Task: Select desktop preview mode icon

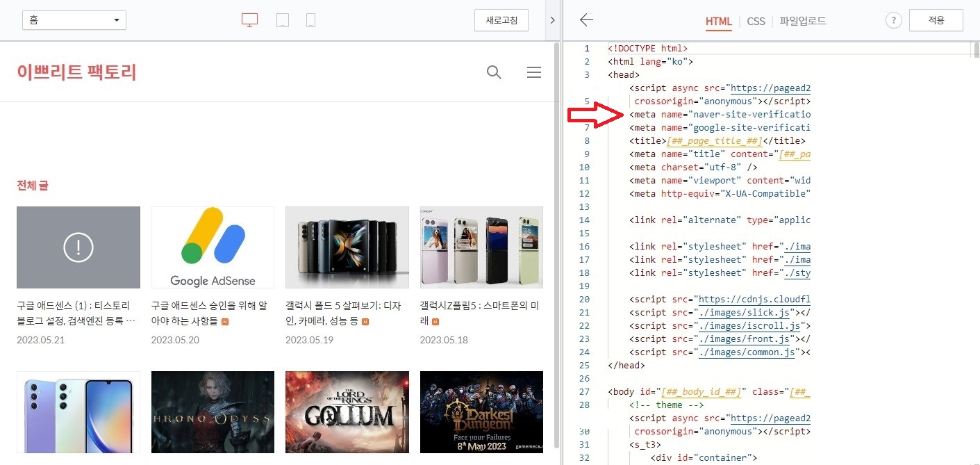Action: pos(250,20)
